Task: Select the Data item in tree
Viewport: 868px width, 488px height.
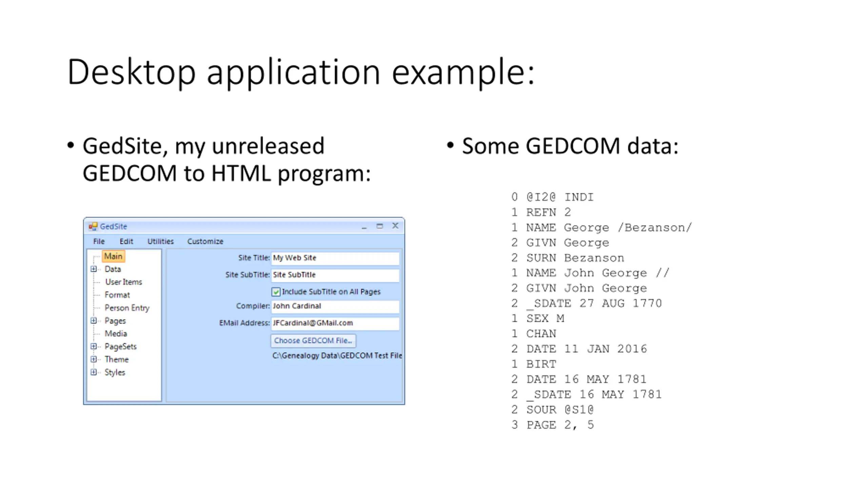Action: [x=113, y=269]
